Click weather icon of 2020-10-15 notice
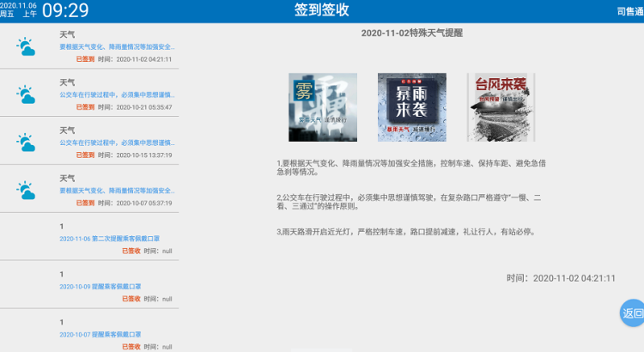644x352 pixels. [x=26, y=143]
